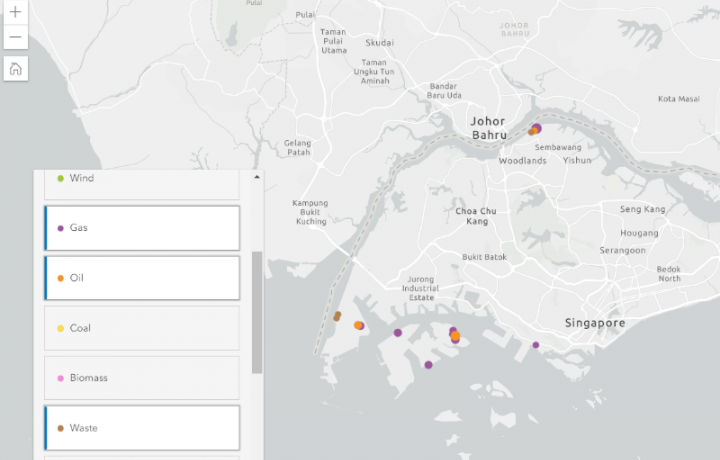The width and height of the screenshot is (720, 460).
Task: Disable the Waste filter
Action: pyautogui.click(x=142, y=428)
